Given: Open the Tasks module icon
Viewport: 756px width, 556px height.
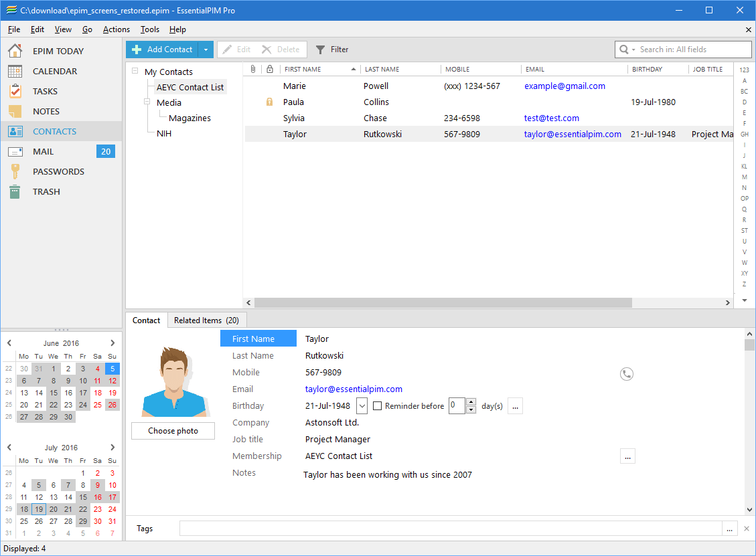Looking at the screenshot, I should tap(15, 91).
